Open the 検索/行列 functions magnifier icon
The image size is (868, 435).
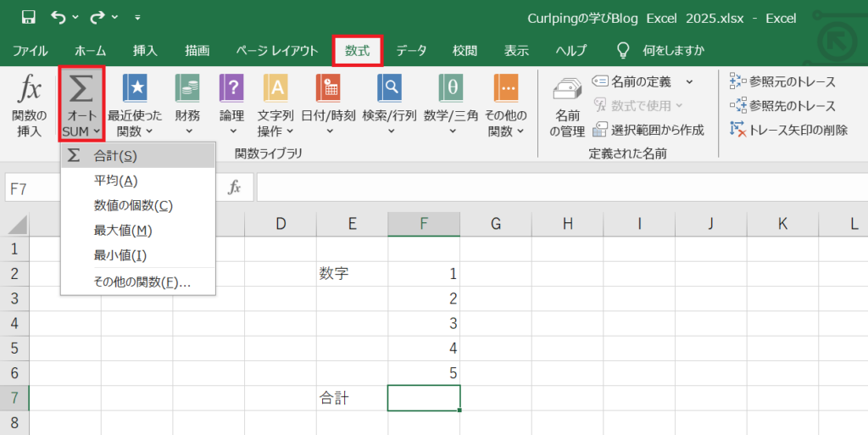[390, 88]
